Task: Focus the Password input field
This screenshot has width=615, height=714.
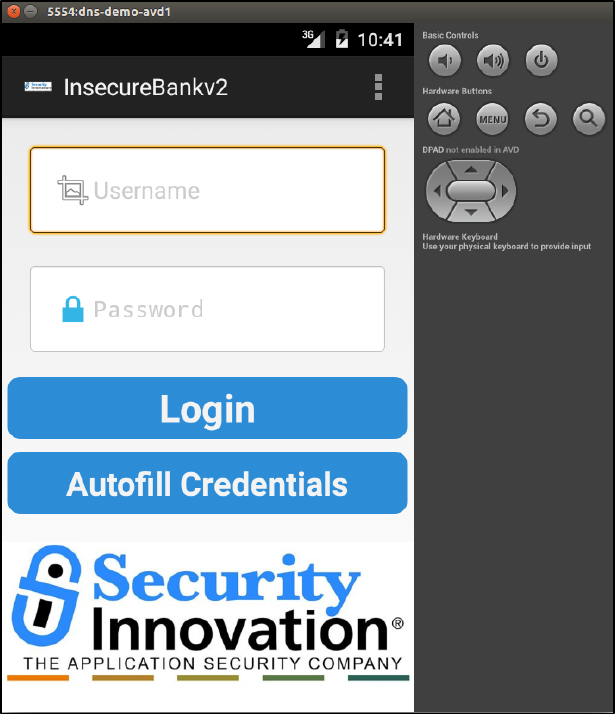Action: [208, 309]
